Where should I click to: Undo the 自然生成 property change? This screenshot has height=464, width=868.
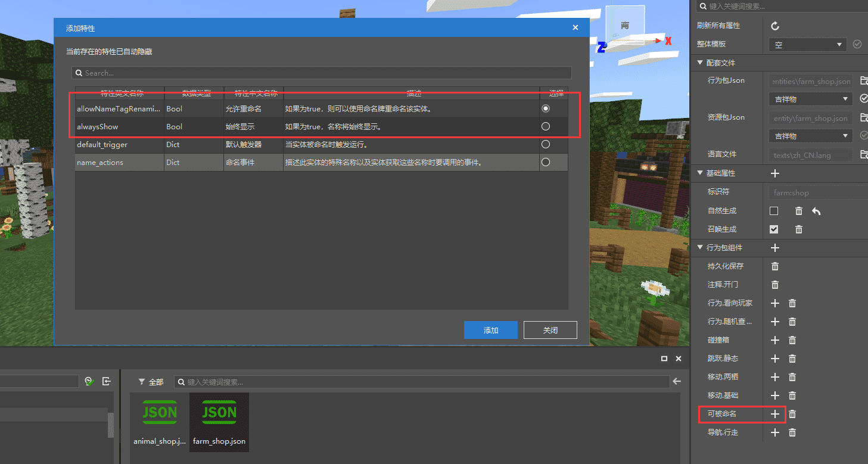(x=816, y=211)
